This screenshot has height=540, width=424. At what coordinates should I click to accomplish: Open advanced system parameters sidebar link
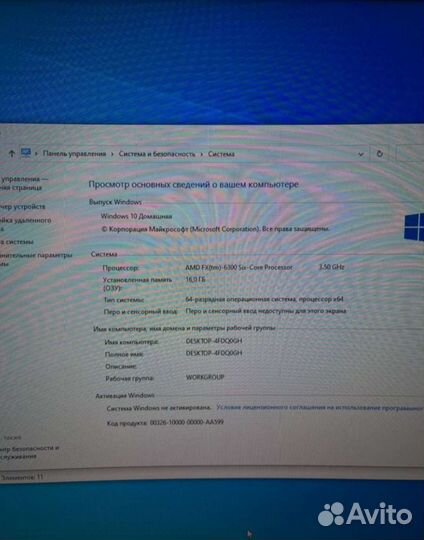(36, 259)
